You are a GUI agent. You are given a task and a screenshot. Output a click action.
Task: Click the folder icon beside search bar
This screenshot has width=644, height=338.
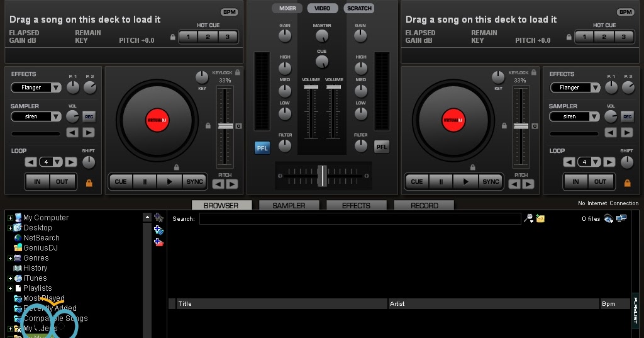pos(540,219)
